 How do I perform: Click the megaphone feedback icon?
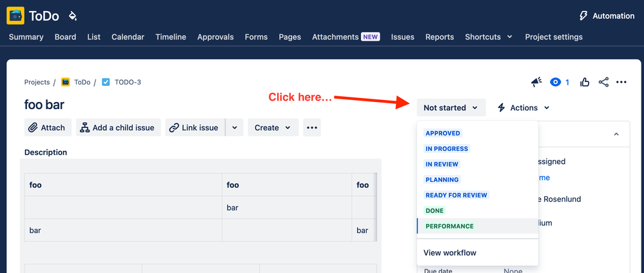tap(536, 82)
